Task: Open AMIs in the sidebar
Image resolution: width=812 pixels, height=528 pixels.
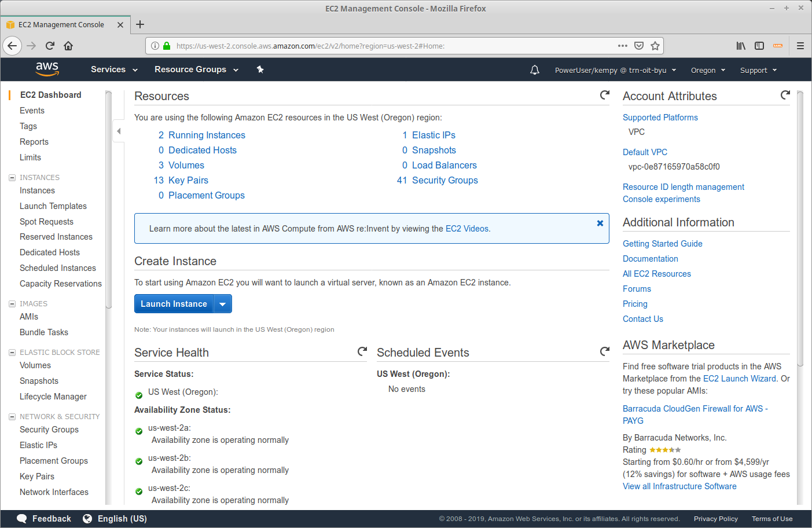Action: pyautogui.click(x=29, y=317)
